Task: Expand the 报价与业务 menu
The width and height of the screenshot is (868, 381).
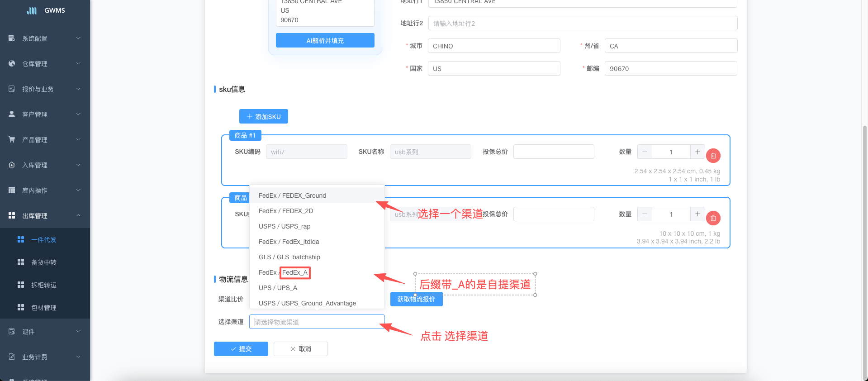Action: tap(78, 89)
